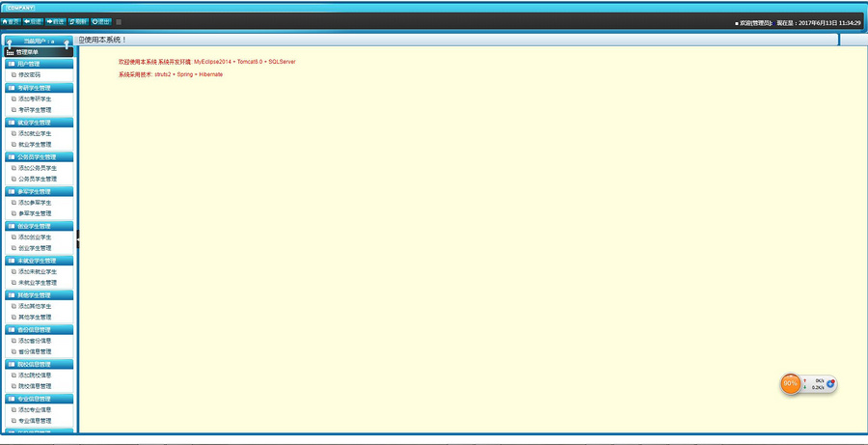Click the date and time in the header
This screenshot has height=445, width=868.
829,23
